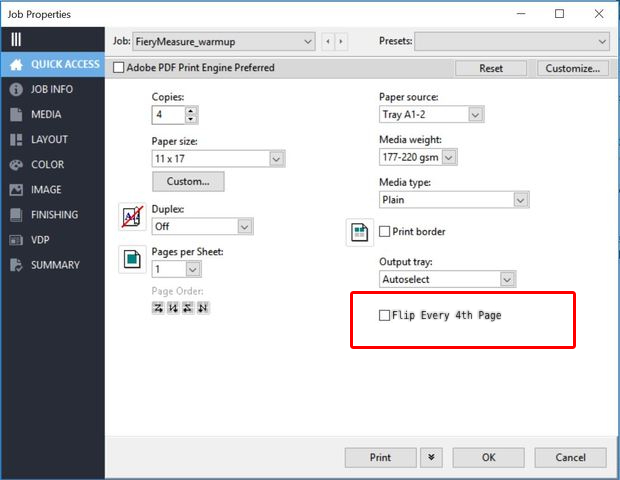The image size is (620, 480).
Task: Tick the Flip Every 4th Page checkbox
Action: pos(384,315)
